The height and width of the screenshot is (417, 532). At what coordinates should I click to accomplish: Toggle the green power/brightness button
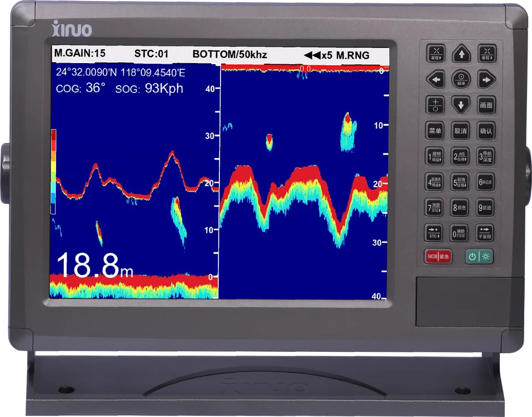click(479, 256)
